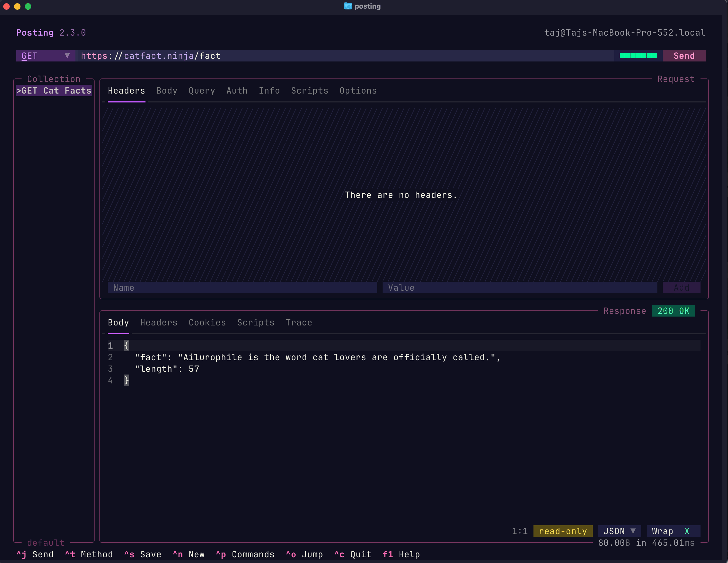Screen dimensions: 728x563
Task: Click the Add header button
Action: point(681,287)
